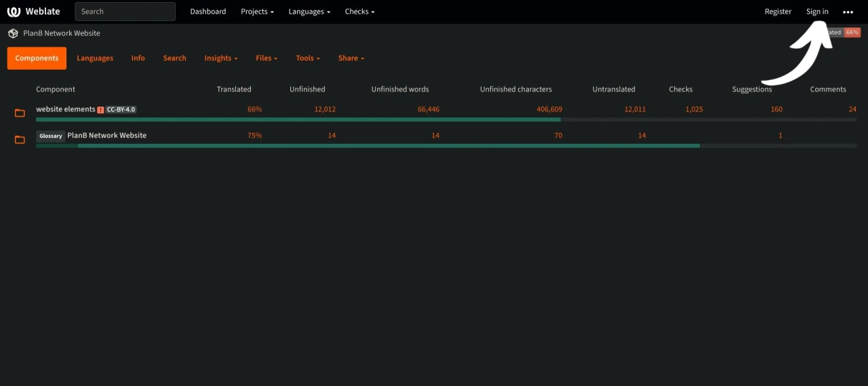Expand the Insights dropdown tab
The height and width of the screenshot is (386, 868).
click(x=221, y=58)
